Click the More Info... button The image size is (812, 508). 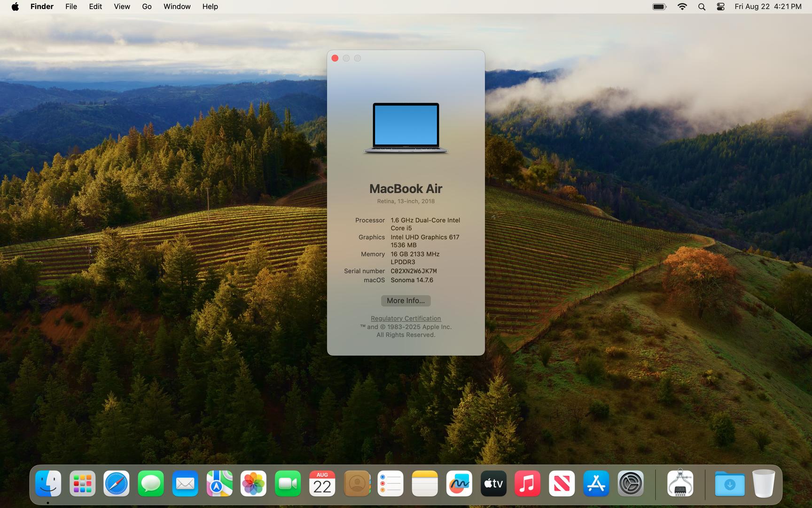pyautogui.click(x=406, y=301)
